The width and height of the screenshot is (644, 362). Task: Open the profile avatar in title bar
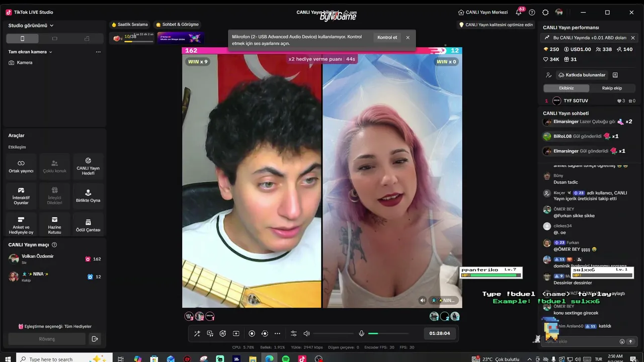(x=559, y=12)
